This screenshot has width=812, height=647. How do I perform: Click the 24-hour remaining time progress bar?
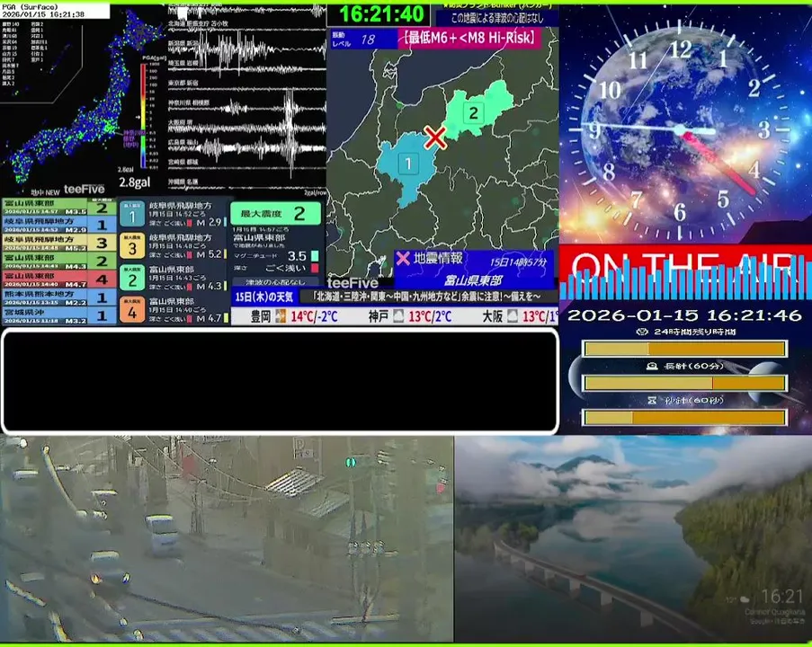click(684, 349)
